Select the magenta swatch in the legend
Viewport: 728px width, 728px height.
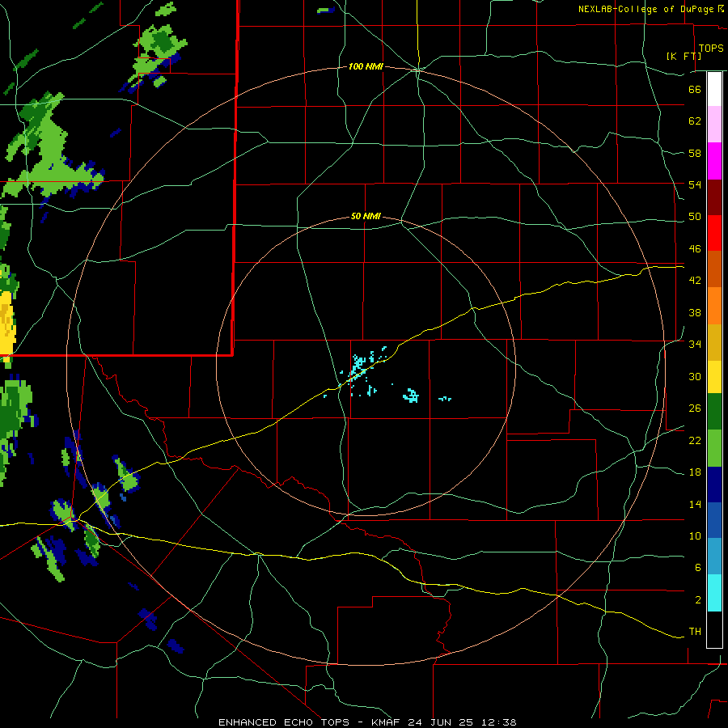(x=714, y=161)
